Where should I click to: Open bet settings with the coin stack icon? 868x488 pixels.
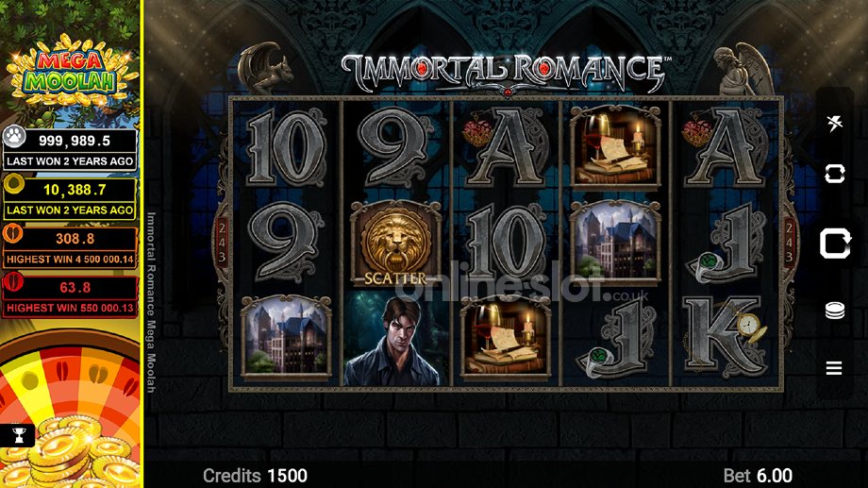point(834,311)
